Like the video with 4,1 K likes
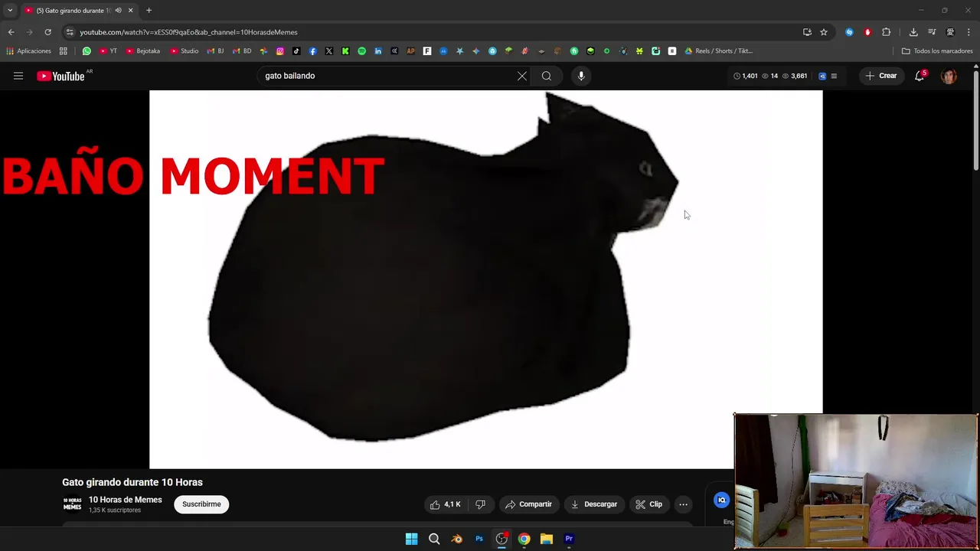This screenshot has width=980, height=551. click(x=446, y=504)
